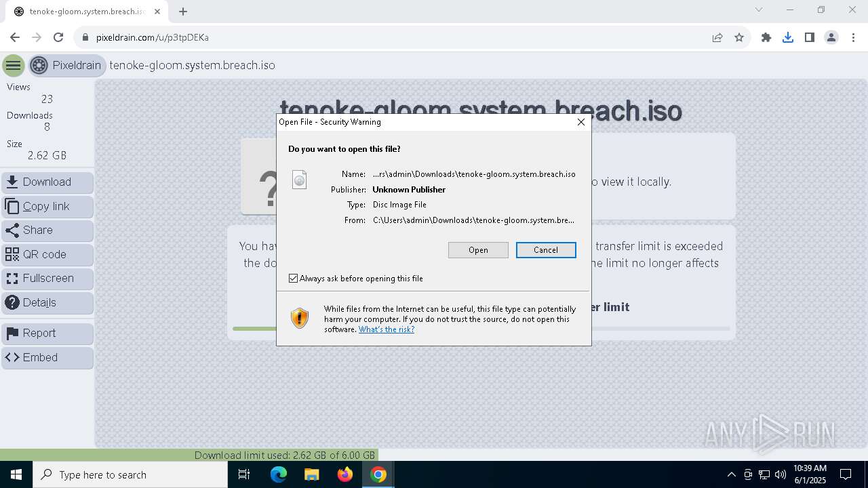Viewport: 868px width, 488px height.
Task: Share this page from address bar
Action: pyautogui.click(x=717, y=37)
